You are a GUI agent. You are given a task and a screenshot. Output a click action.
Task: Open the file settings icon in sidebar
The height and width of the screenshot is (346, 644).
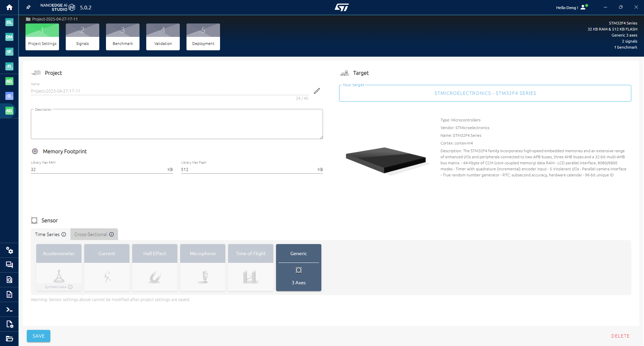(x=9, y=324)
